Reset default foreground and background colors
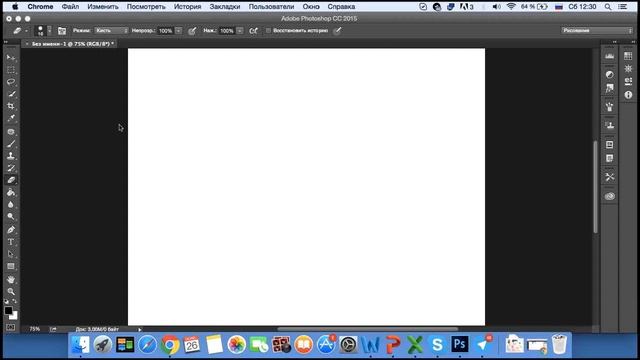Image resolution: width=640 pixels, height=360 pixels. pyautogui.click(x=7, y=301)
